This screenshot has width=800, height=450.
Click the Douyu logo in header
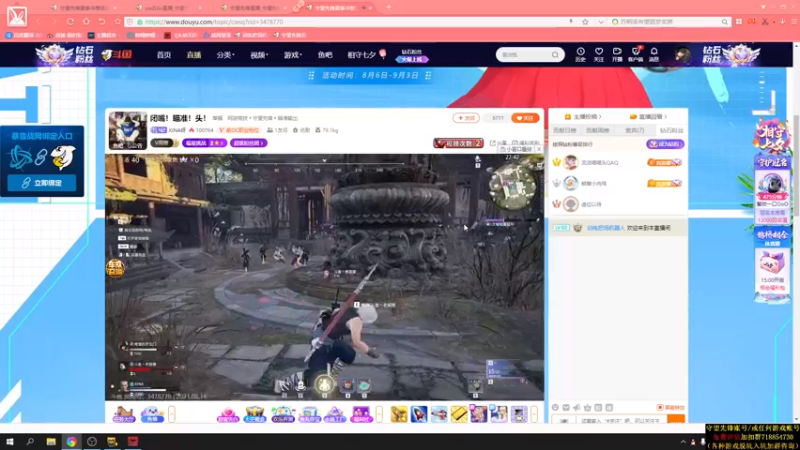(x=117, y=55)
